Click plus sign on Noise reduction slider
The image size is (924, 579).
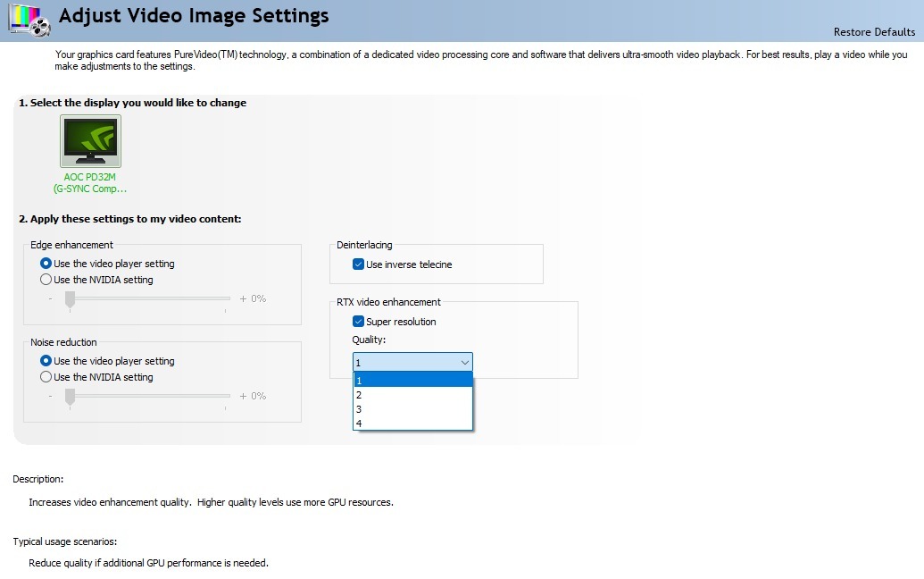(x=243, y=396)
